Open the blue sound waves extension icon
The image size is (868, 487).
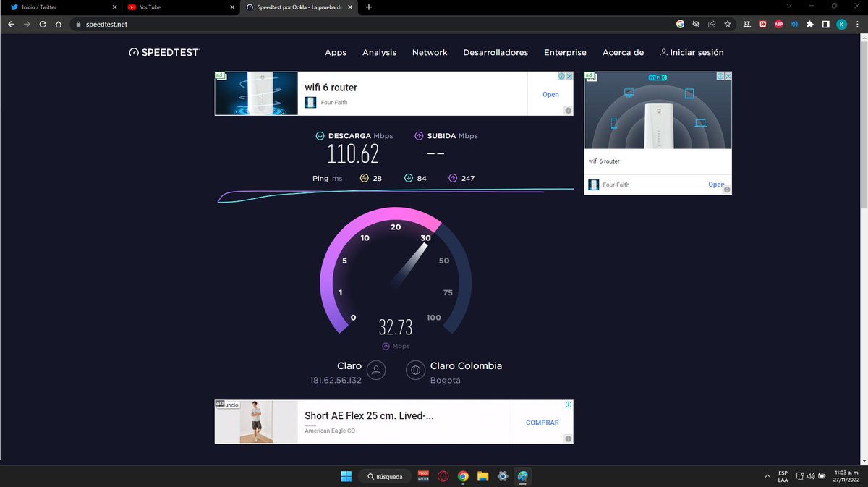click(x=794, y=24)
